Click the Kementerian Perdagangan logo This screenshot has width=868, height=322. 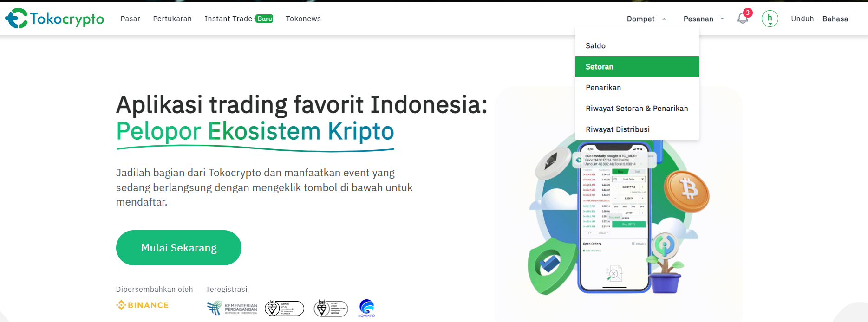click(232, 308)
